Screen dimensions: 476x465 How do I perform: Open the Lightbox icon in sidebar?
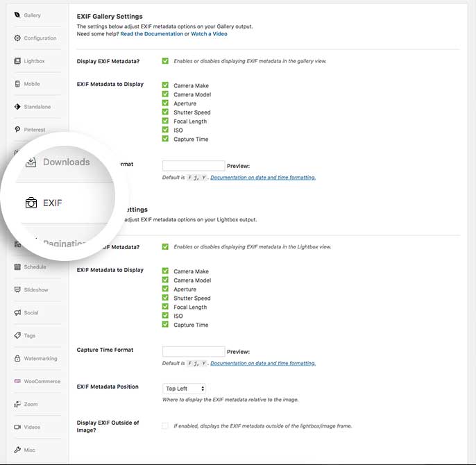tap(17, 61)
